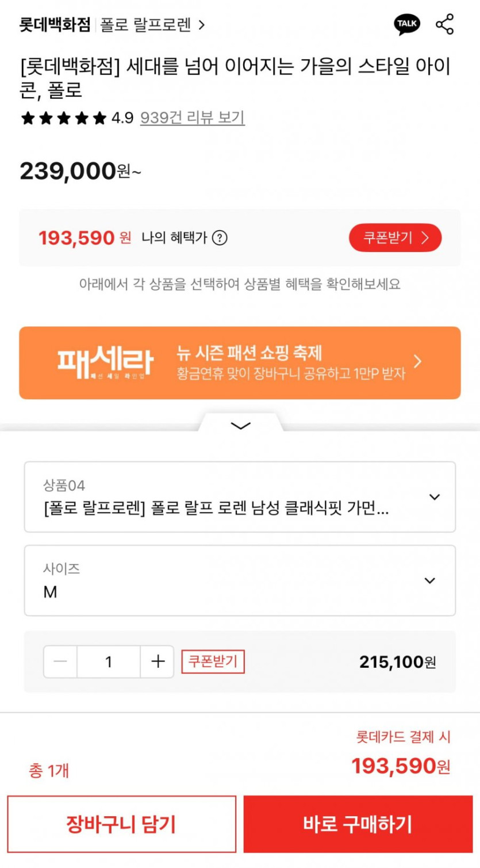Tap the arrow on the 패세라 banner

click(x=418, y=362)
